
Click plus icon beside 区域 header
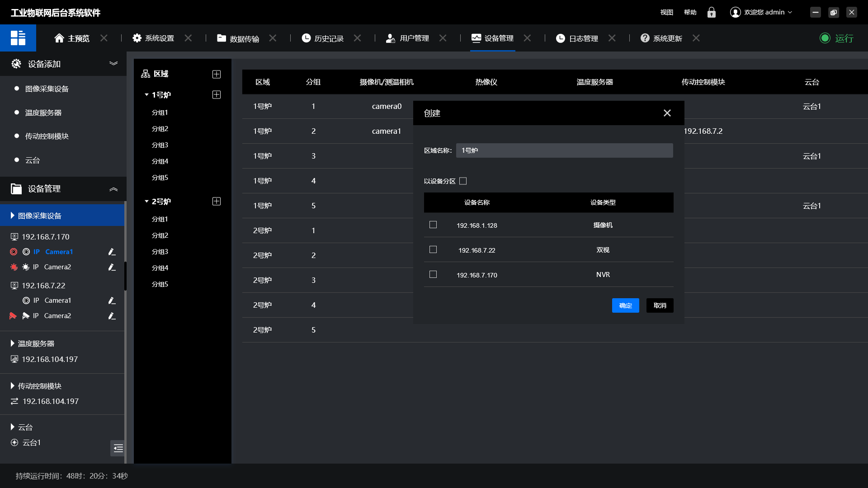click(217, 74)
